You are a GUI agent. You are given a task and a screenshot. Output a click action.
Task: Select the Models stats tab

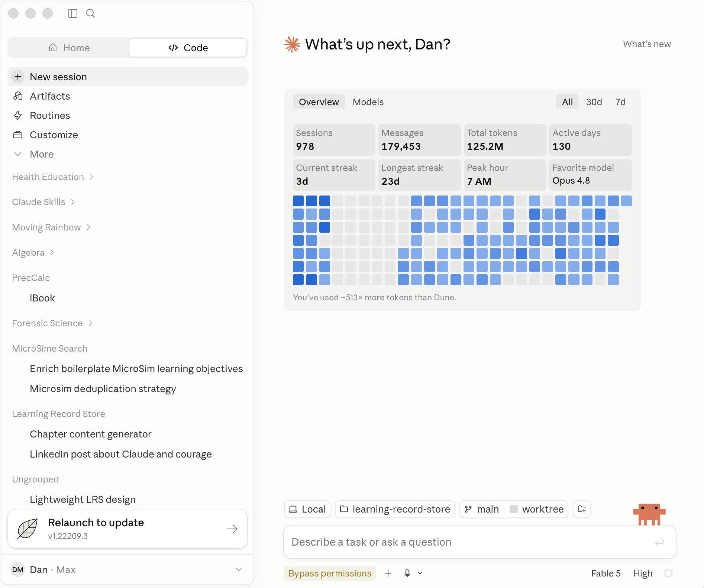[x=368, y=102]
